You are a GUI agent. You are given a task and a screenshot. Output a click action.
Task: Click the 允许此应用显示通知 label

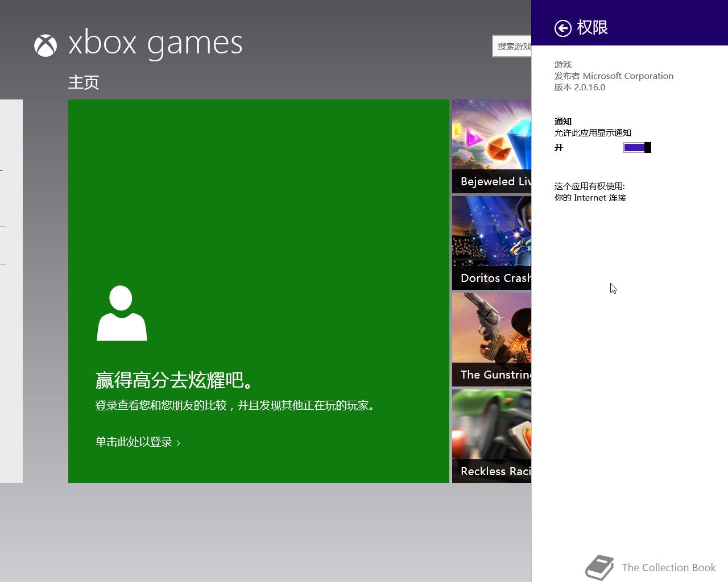point(593,133)
